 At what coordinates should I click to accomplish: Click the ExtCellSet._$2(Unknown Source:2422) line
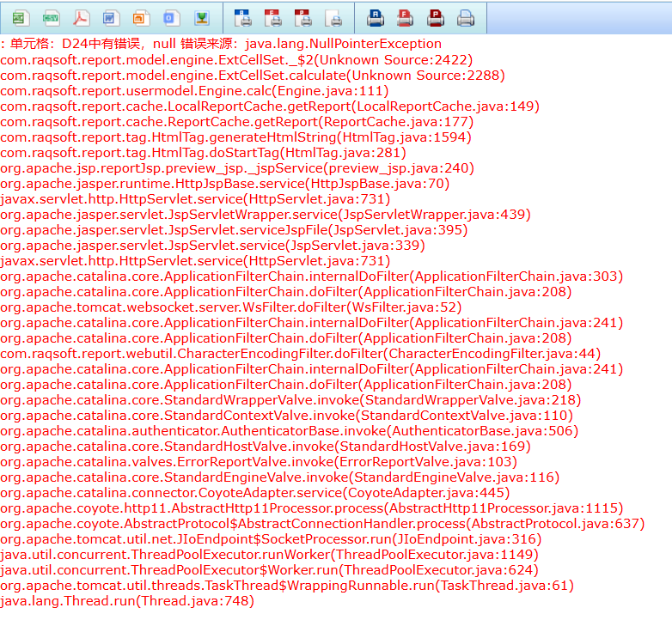coord(236,59)
